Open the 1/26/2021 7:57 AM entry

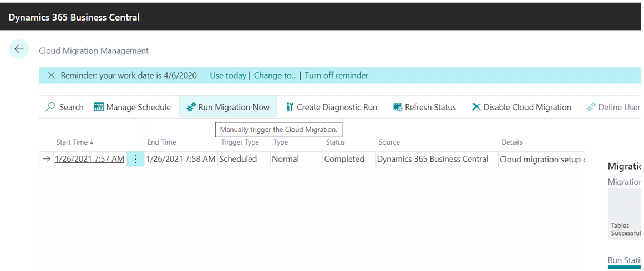point(89,159)
